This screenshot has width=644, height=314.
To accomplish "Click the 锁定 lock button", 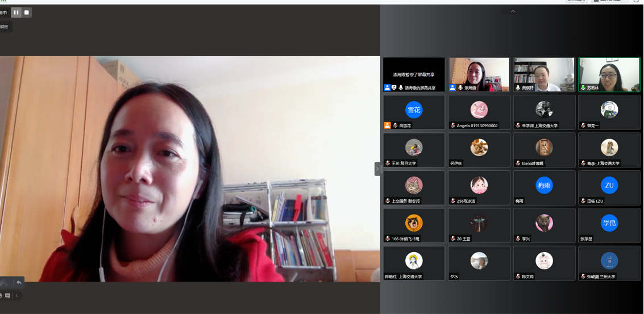I will [x=4, y=27].
